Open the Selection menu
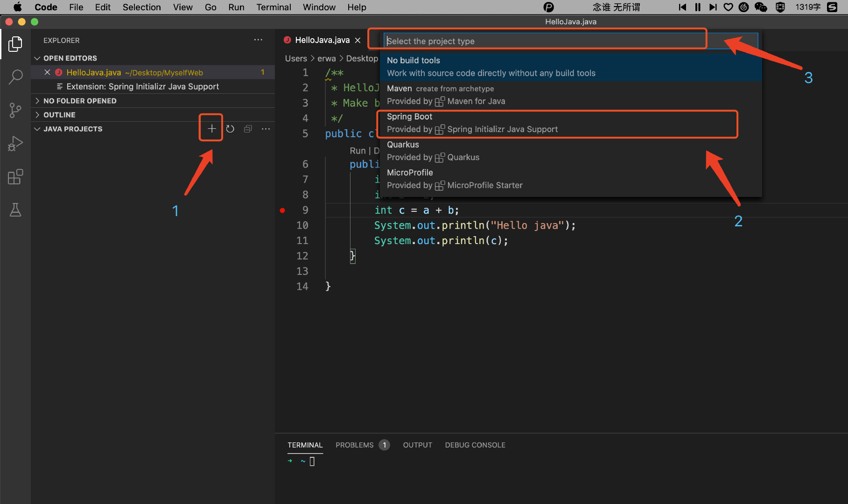 coord(141,7)
